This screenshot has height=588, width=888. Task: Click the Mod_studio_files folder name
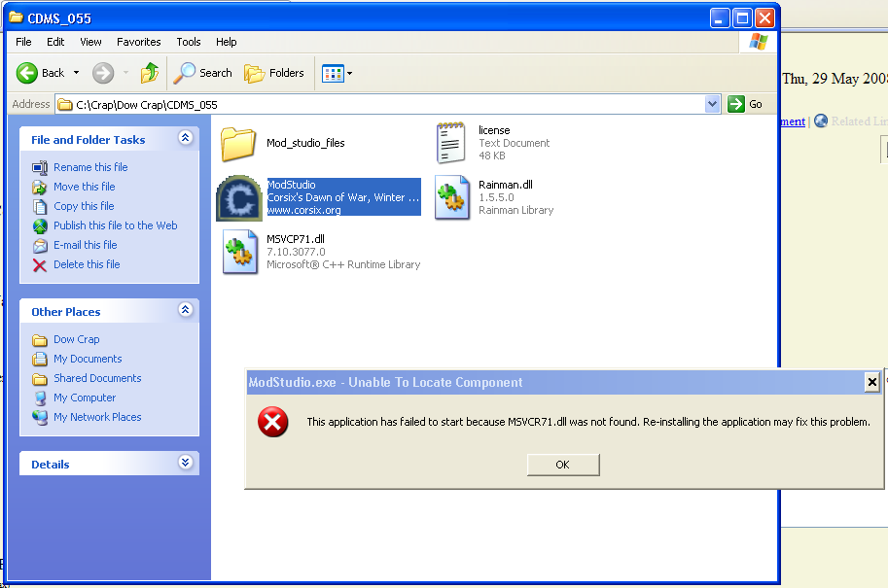pyautogui.click(x=305, y=143)
